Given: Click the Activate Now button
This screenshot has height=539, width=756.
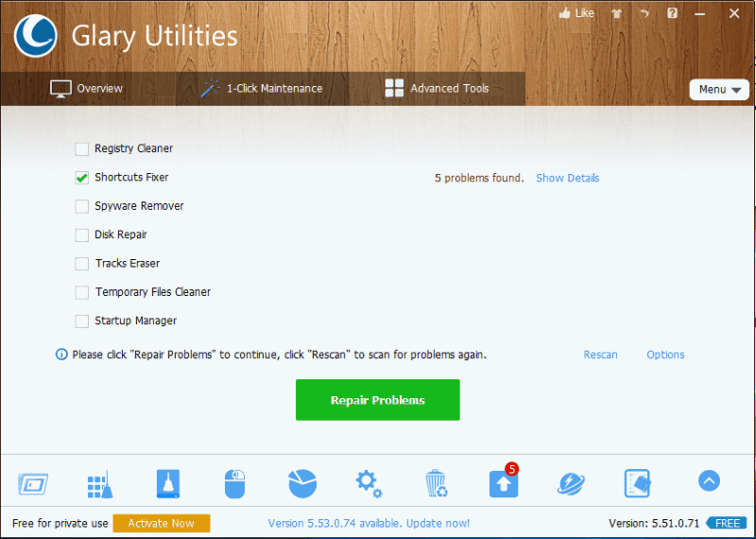Looking at the screenshot, I should pos(162,524).
